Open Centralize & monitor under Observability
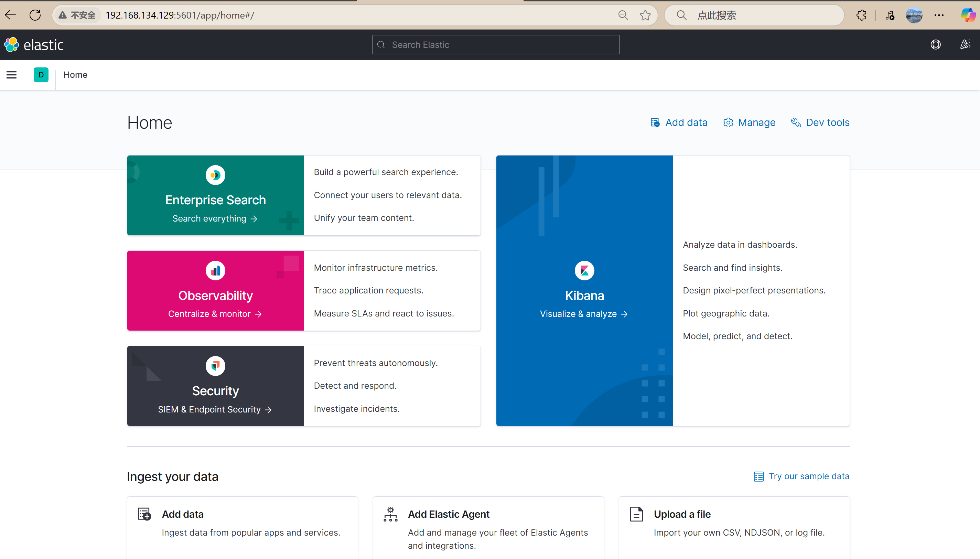The image size is (980, 559). [215, 314]
